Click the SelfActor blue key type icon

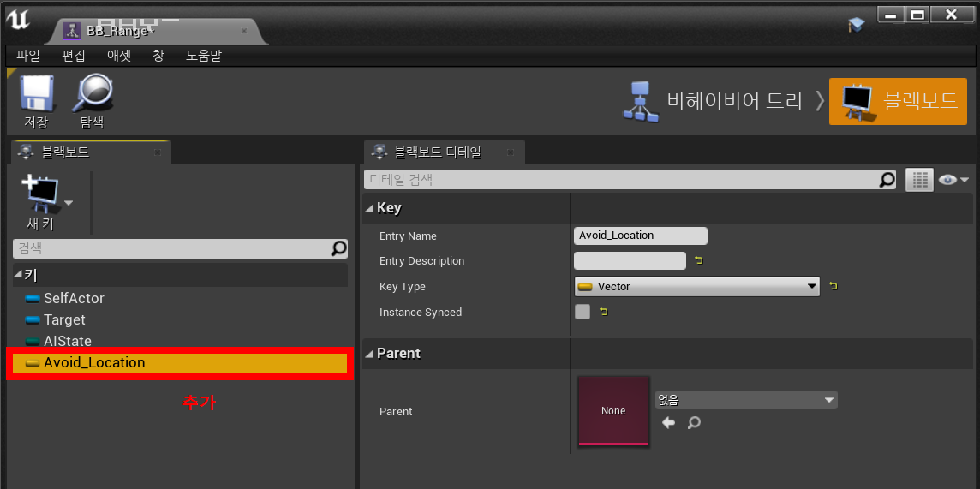coord(33,299)
